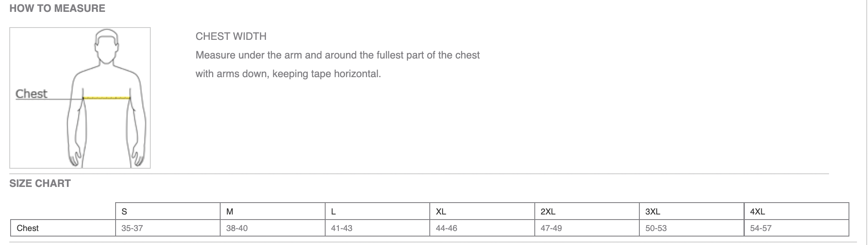The width and height of the screenshot is (868, 245).
Task: Select the 4XL size column header
Action: [x=797, y=212]
